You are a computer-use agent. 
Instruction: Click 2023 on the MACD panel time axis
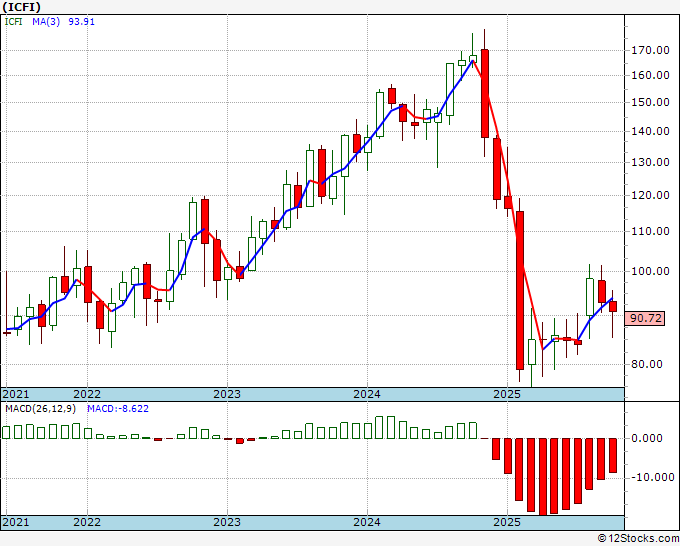(x=227, y=522)
